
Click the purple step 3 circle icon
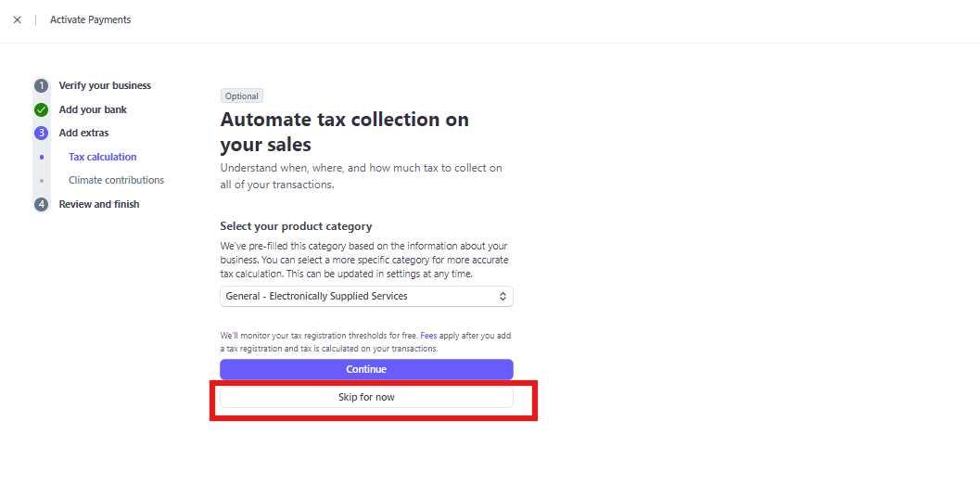(41, 134)
